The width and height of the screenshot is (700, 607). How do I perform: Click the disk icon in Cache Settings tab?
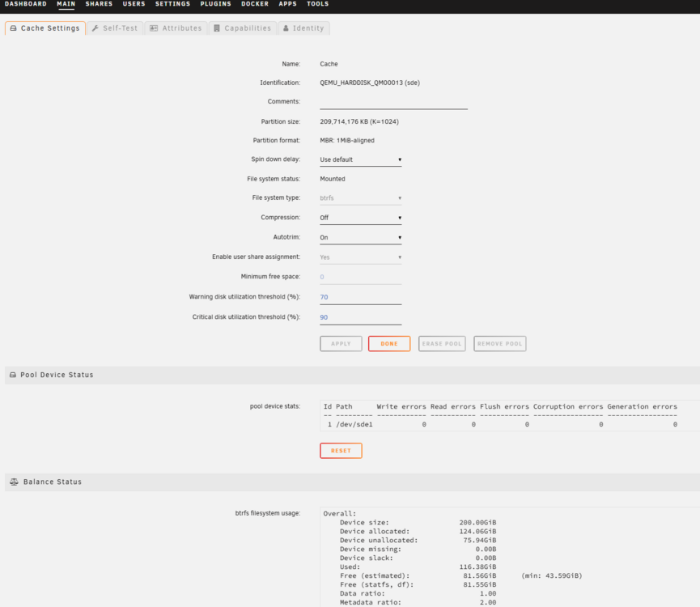pyautogui.click(x=14, y=28)
